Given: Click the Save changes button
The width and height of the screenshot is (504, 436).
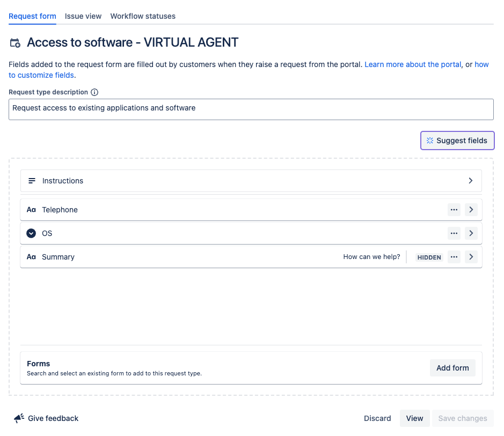Looking at the screenshot, I should coord(463,418).
